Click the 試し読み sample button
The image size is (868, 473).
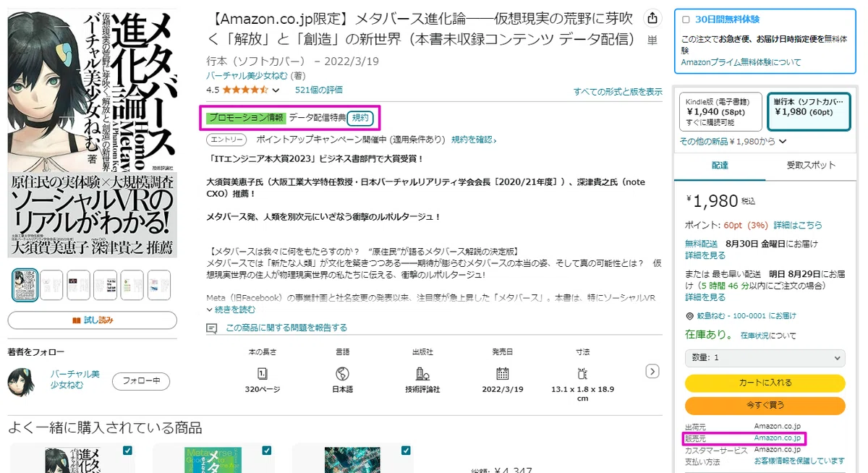coord(93,320)
